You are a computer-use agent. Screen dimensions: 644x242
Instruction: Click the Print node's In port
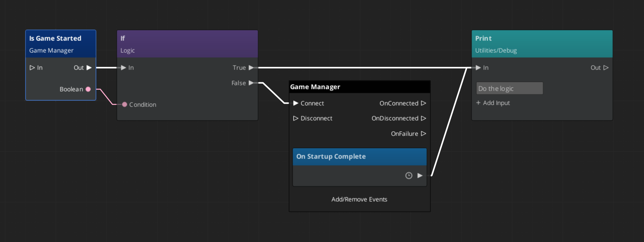(x=478, y=68)
